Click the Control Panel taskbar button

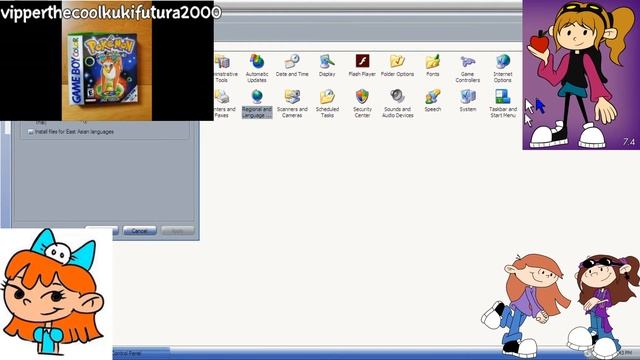[x=141, y=353]
